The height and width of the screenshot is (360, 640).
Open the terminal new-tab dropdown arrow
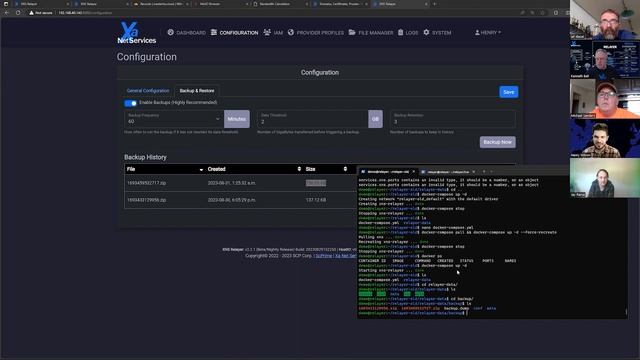point(491,171)
